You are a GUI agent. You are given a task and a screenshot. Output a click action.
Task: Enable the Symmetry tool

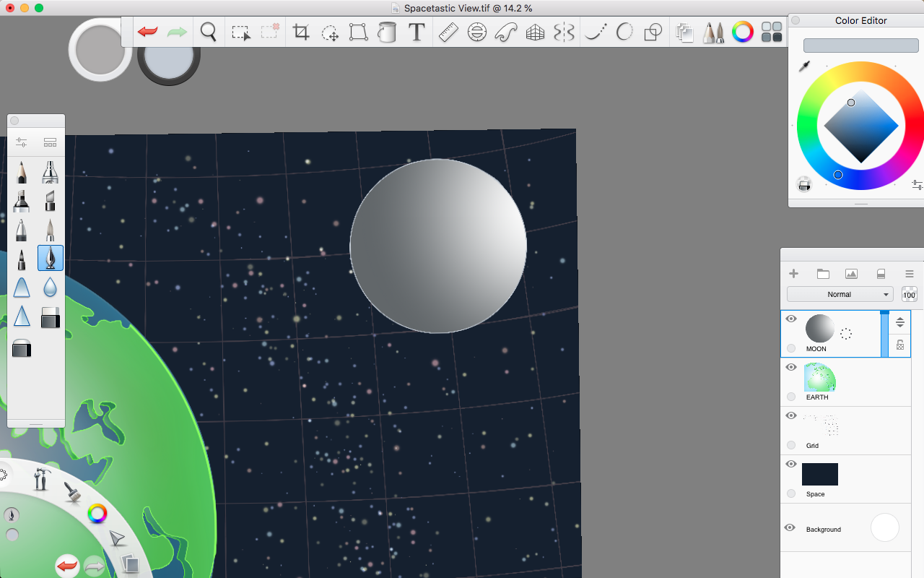[x=564, y=33]
